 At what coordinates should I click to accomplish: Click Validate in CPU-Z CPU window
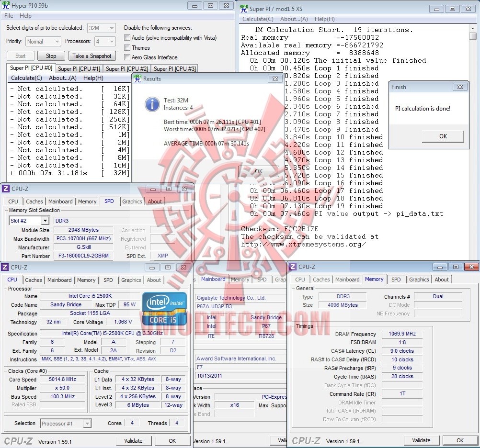point(133,441)
